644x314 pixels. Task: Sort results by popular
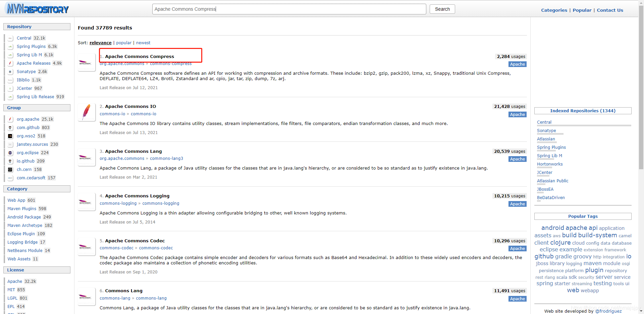(x=124, y=43)
